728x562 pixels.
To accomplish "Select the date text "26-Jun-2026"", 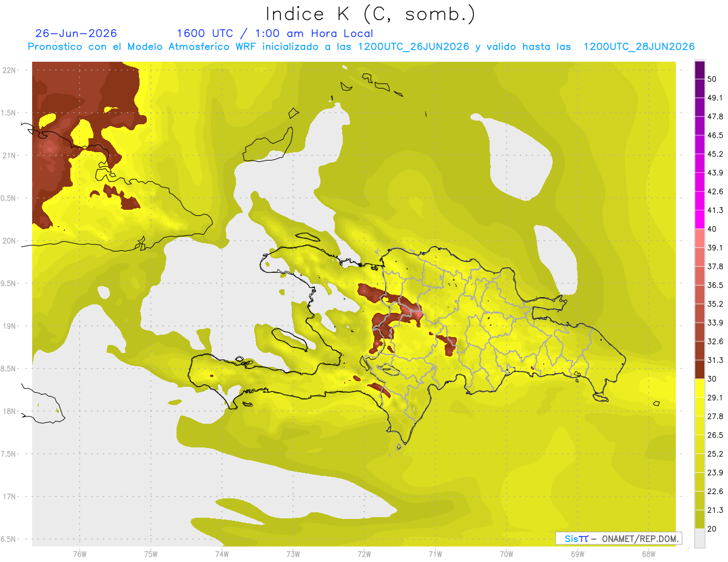I will 76,33.
